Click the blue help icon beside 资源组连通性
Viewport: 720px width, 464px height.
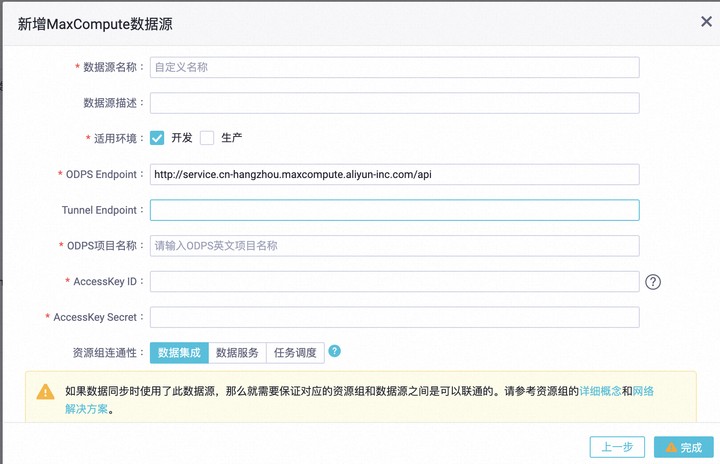[335, 351]
